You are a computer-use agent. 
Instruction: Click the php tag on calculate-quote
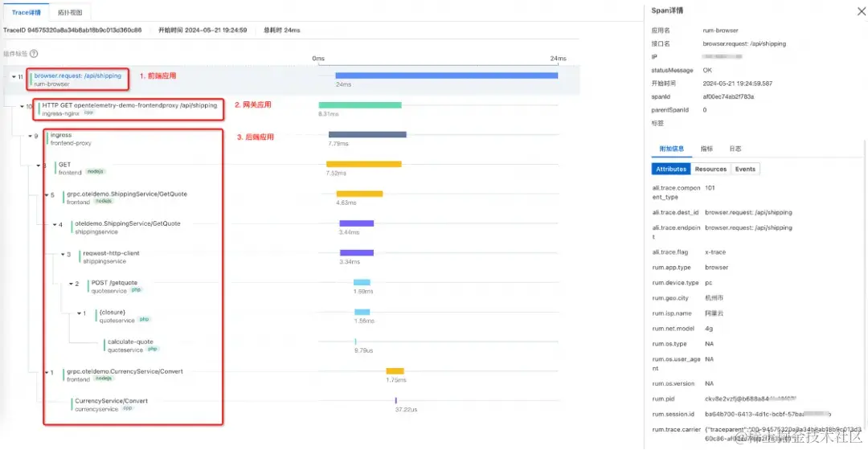[152, 349]
